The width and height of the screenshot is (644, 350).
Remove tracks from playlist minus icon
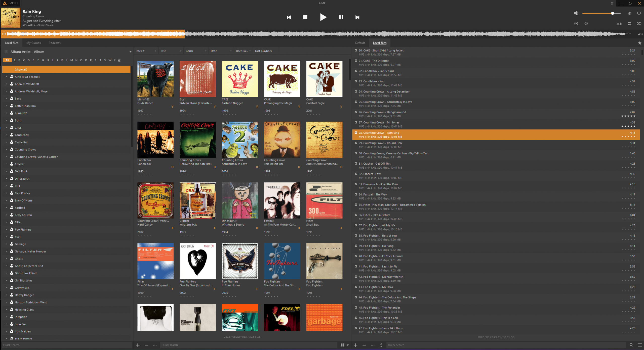click(x=364, y=345)
